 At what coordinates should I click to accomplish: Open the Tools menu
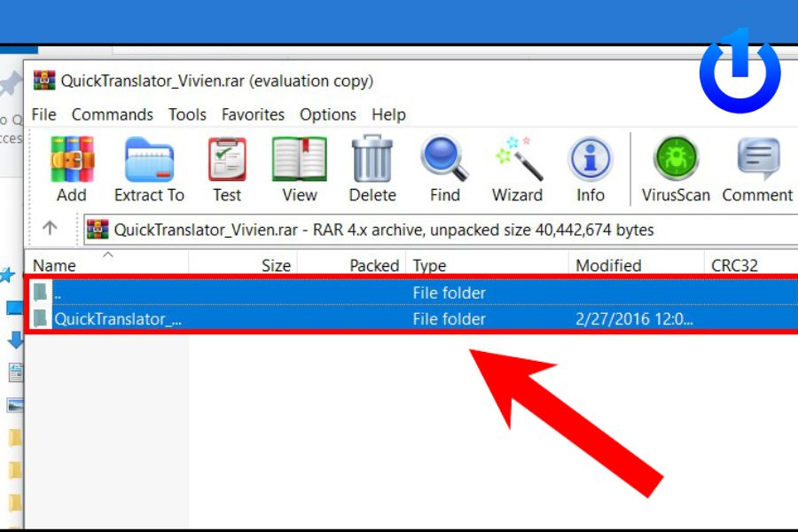187,114
